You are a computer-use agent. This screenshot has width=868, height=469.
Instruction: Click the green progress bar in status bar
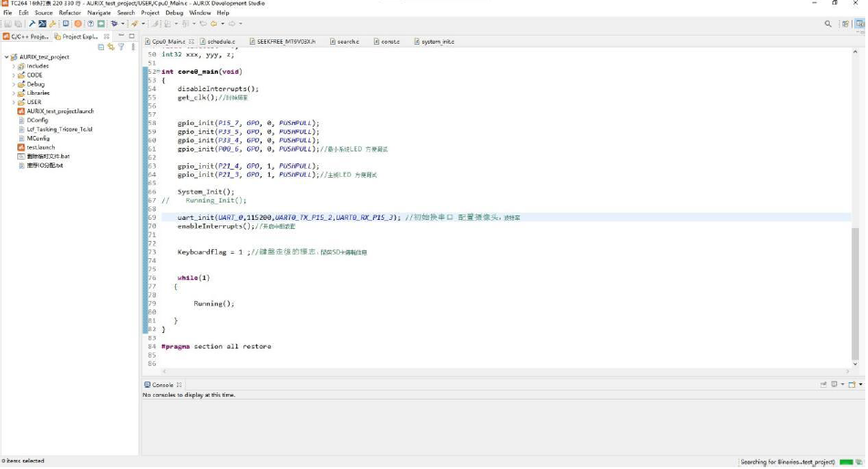tap(847, 462)
